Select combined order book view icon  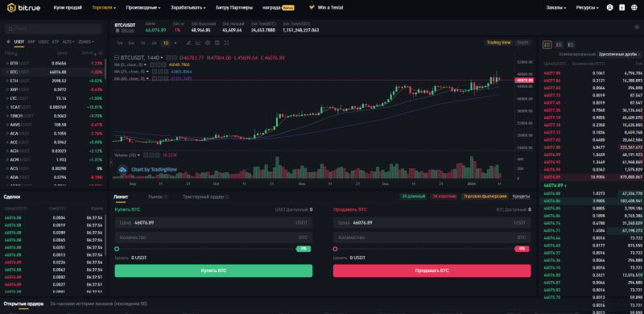click(547, 44)
